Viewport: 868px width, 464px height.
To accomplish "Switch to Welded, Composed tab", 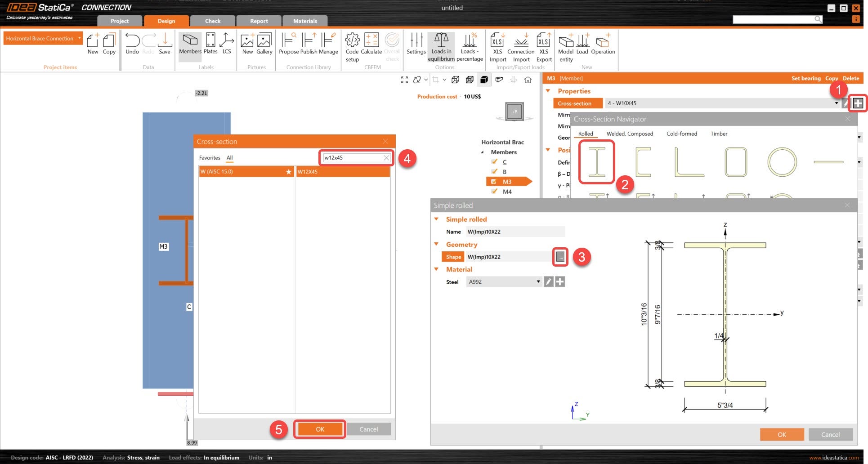I will [629, 134].
